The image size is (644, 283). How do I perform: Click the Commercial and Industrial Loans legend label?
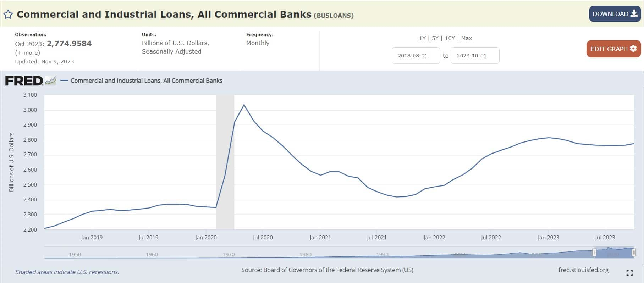pos(146,81)
